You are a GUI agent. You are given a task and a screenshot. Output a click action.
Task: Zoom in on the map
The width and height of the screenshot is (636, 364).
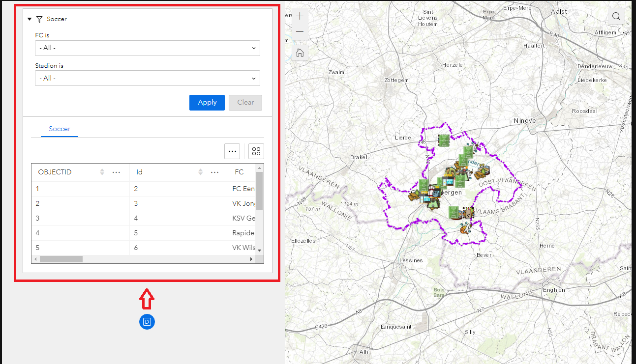(300, 15)
